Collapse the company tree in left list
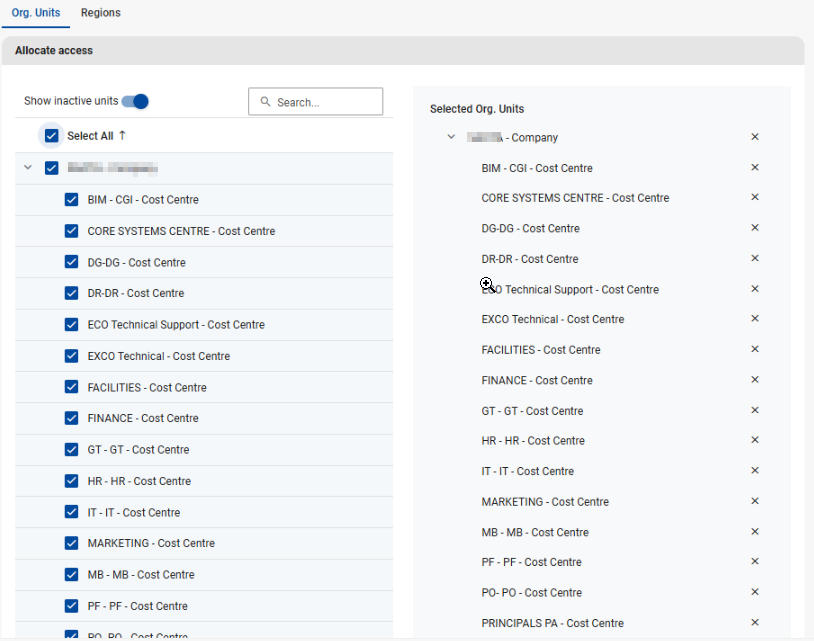This screenshot has width=814, height=641. [x=28, y=168]
